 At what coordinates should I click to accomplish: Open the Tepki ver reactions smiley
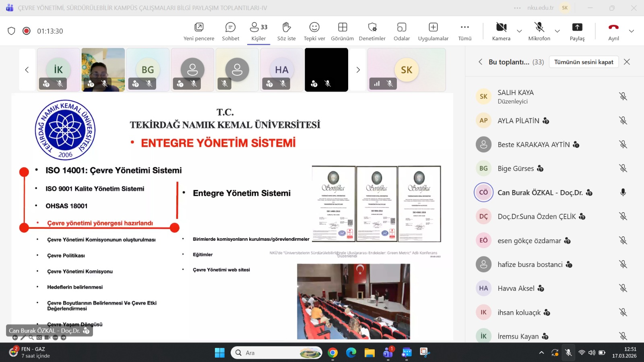314,27
